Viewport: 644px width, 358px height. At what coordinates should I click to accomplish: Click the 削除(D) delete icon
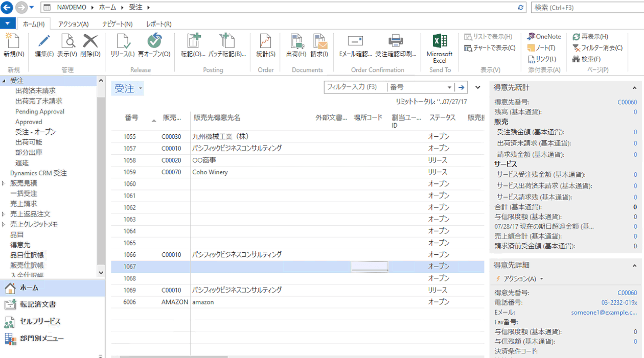[90, 41]
